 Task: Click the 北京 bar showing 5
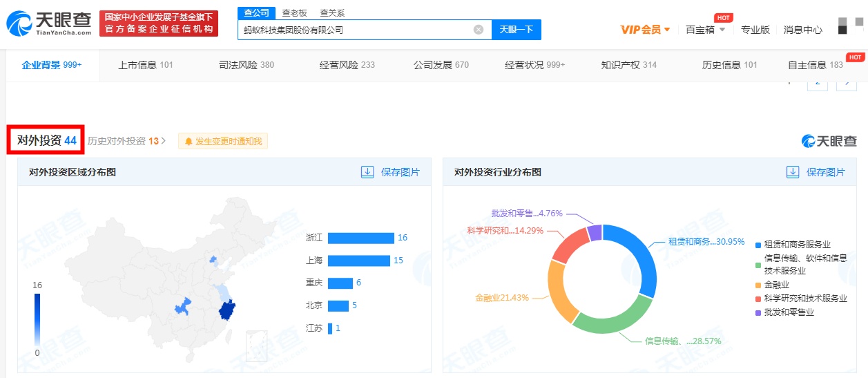click(x=338, y=305)
